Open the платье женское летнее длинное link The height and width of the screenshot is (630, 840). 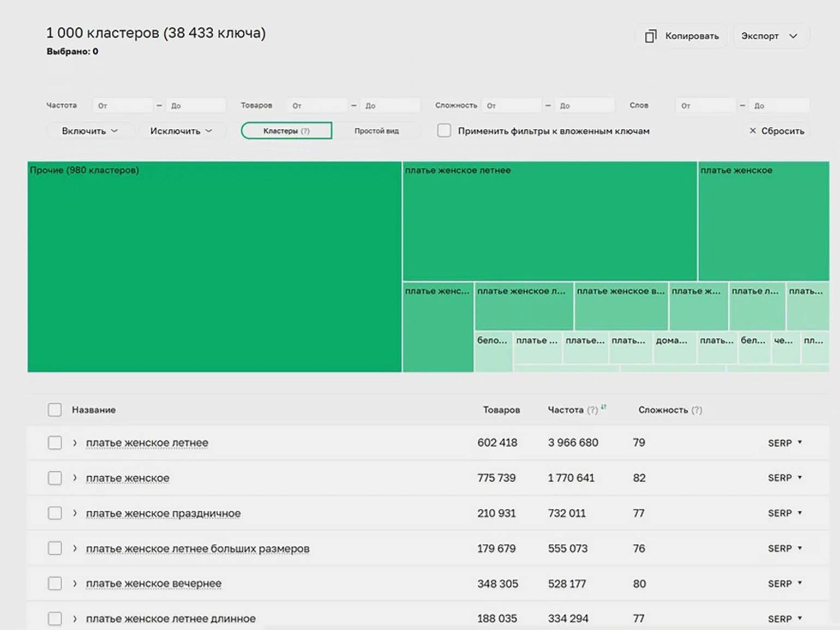pos(171,619)
